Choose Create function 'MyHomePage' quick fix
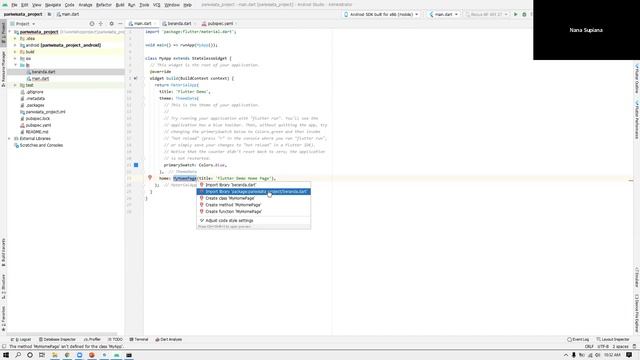The width and height of the screenshot is (640, 360). pyautogui.click(x=253, y=211)
